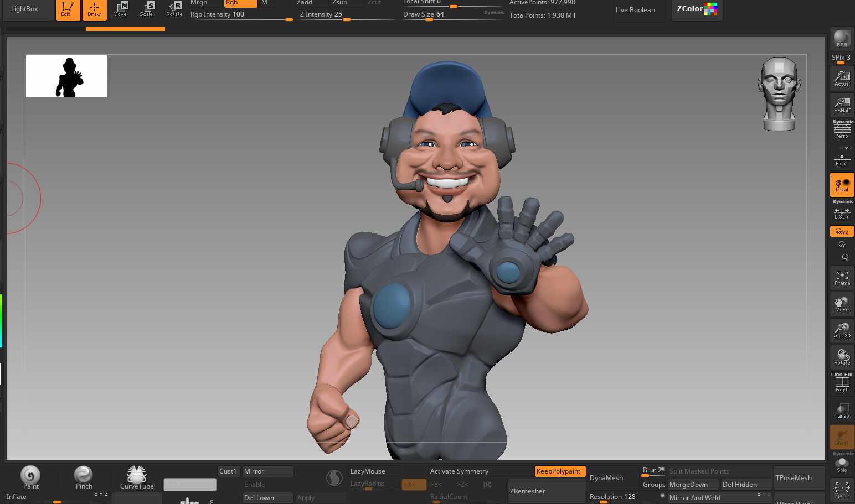The height and width of the screenshot is (504, 855).
Task: Click the silhouette thumbnail preview
Action: pyautogui.click(x=66, y=76)
